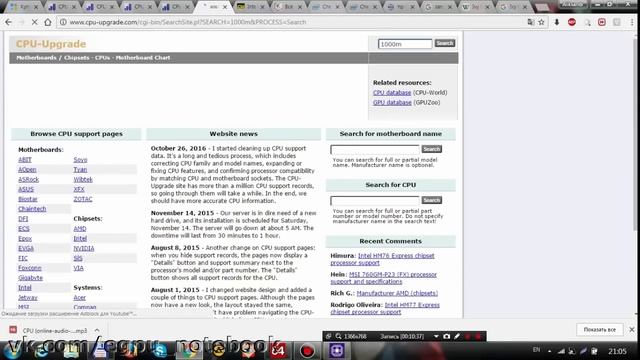Open the ASRock motherboards link
The height and width of the screenshot is (360, 640).
pyautogui.click(x=29, y=179)
